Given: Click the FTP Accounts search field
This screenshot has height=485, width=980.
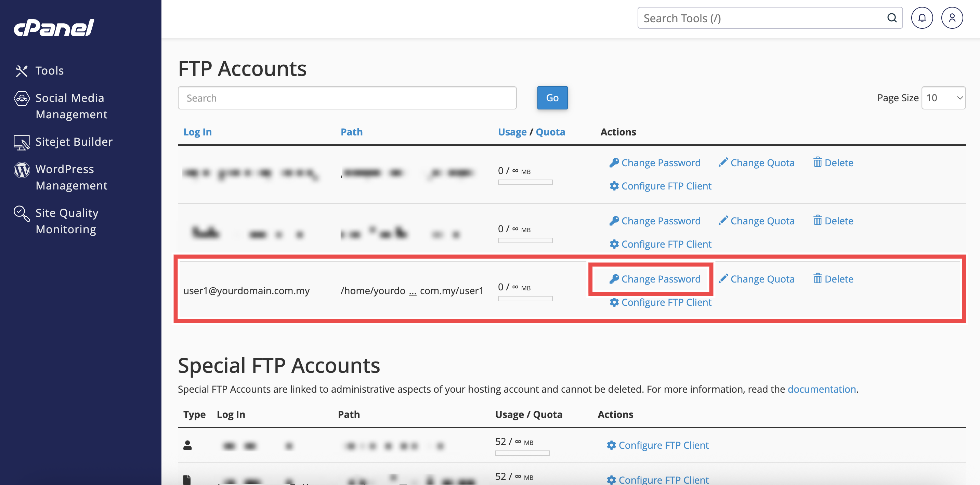Looking at the screenshot, I should tap(347, 98).
